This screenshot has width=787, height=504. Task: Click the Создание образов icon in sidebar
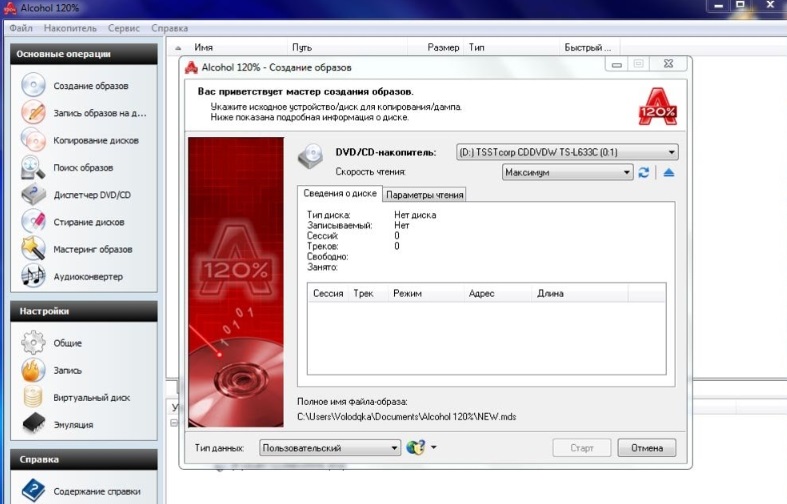coord(34,86)
